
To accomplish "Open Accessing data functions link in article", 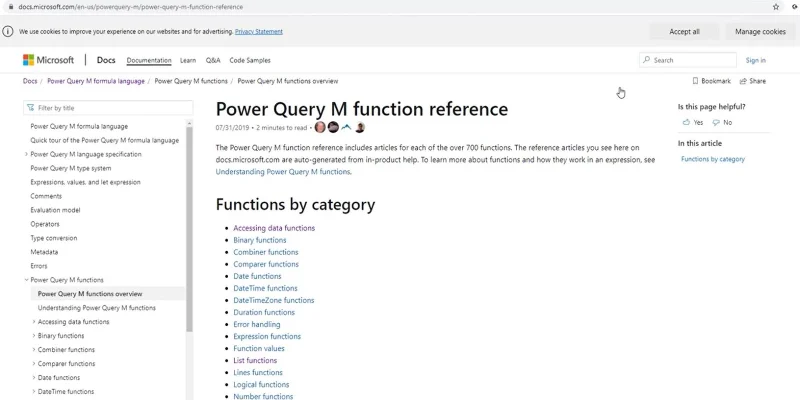I will [274, 228].
